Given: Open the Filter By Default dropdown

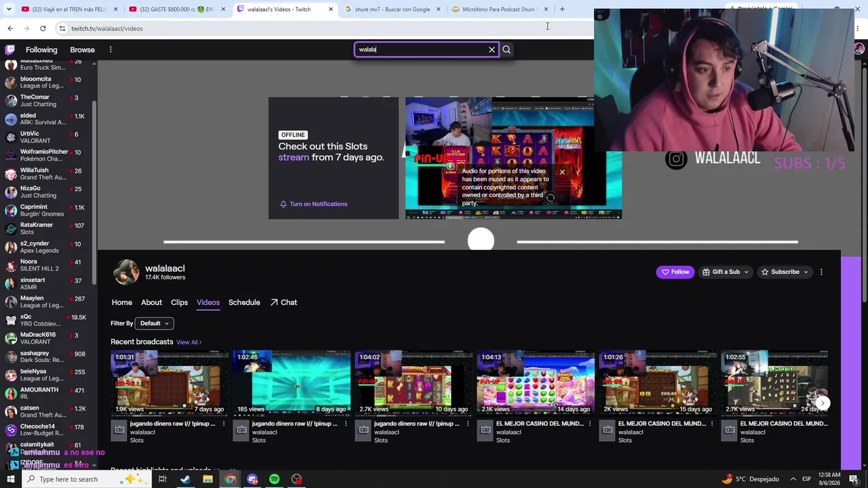Looking at the screenshot, I should pos(154,323).
